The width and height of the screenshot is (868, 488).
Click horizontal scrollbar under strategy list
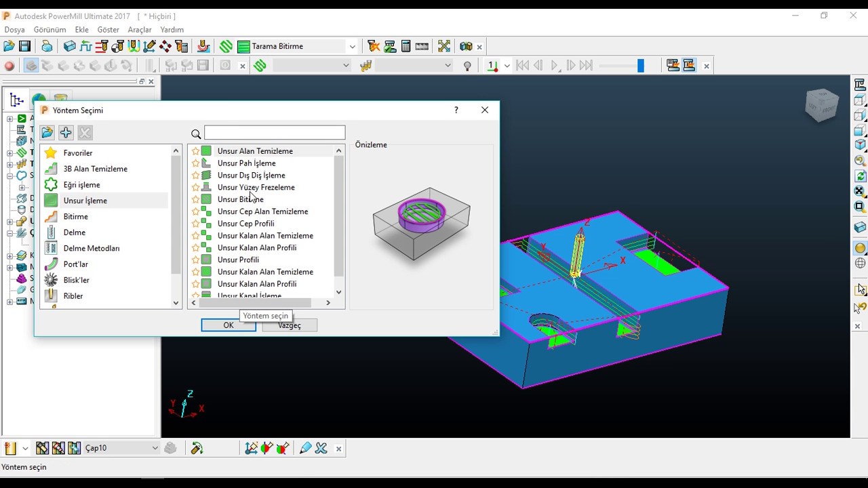pyautogui.click(x=254, y=302)
